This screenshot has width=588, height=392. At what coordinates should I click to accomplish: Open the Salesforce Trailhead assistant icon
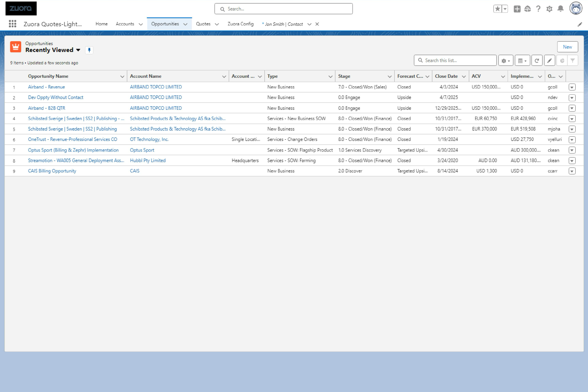click(x=527, y=9)
